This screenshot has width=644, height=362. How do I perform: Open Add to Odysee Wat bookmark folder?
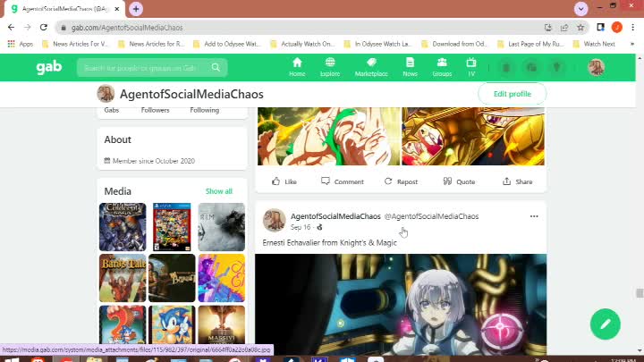pos(227,44)
